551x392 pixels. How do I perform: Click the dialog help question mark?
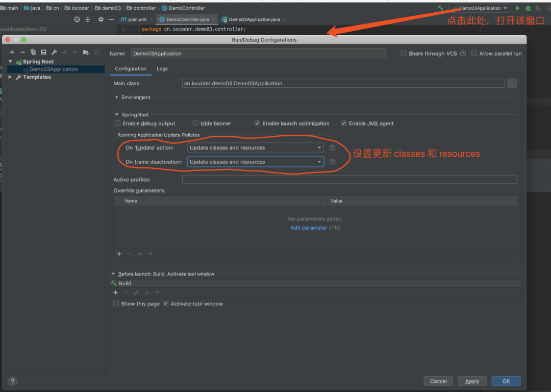tap(12, 381)
